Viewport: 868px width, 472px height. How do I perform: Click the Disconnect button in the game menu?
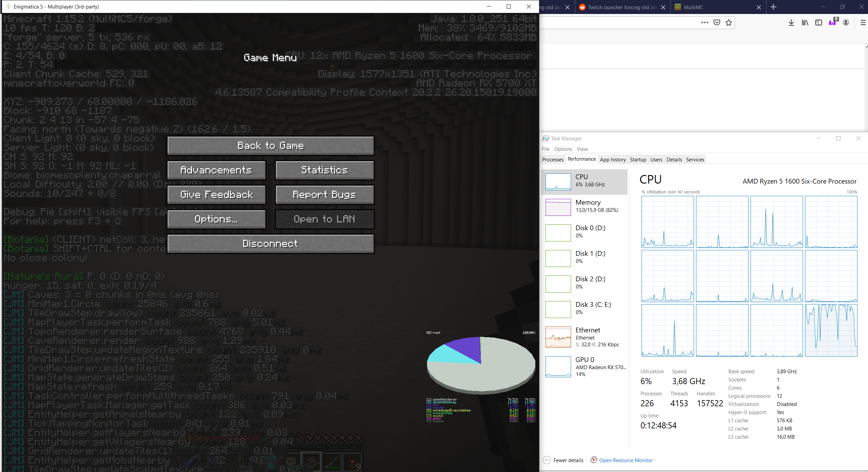[270, 243]
